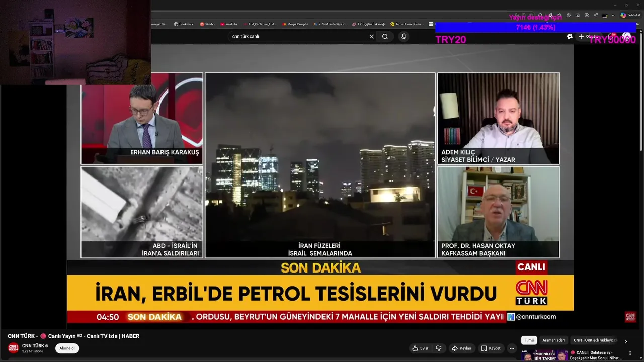Subscribe with the Abone ol button

pyautogui.click(x=67, y=348)
